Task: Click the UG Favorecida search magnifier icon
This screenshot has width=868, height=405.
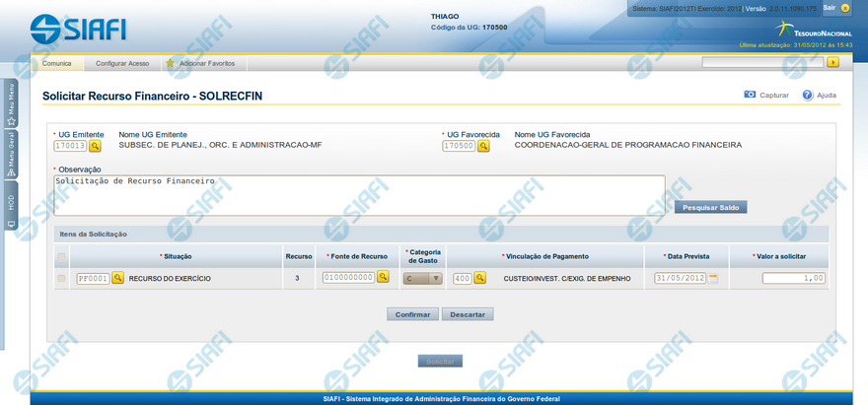Action: [x=483, y=146]
